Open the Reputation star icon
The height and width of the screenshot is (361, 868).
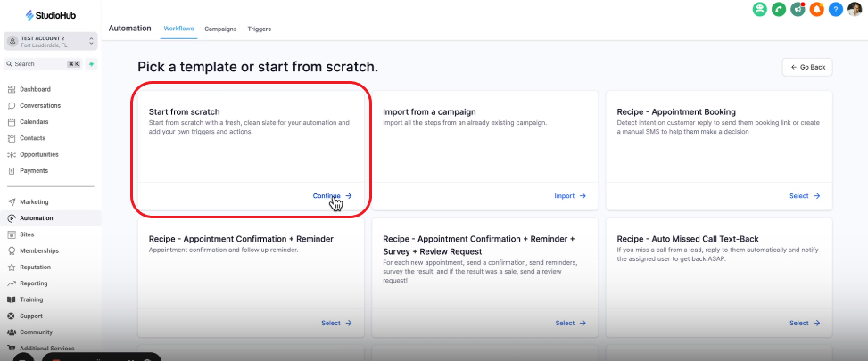[x=12, y=267]
